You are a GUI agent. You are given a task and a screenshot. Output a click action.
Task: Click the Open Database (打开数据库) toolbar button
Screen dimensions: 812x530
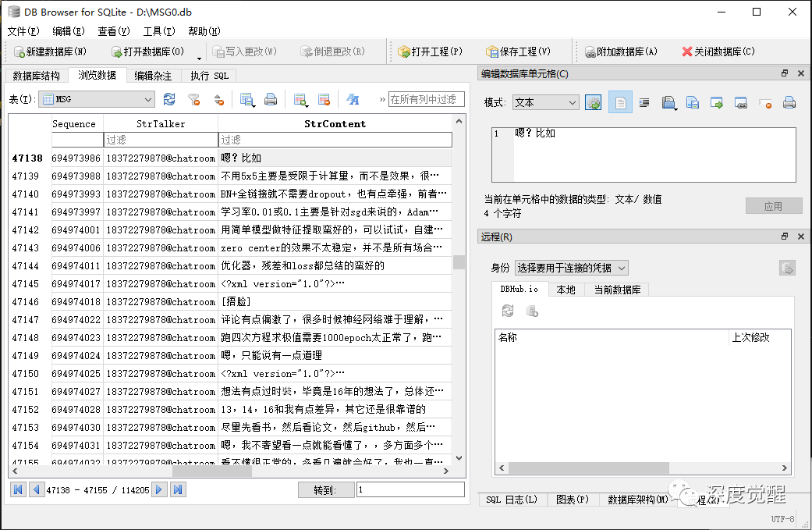click(147, 52)
